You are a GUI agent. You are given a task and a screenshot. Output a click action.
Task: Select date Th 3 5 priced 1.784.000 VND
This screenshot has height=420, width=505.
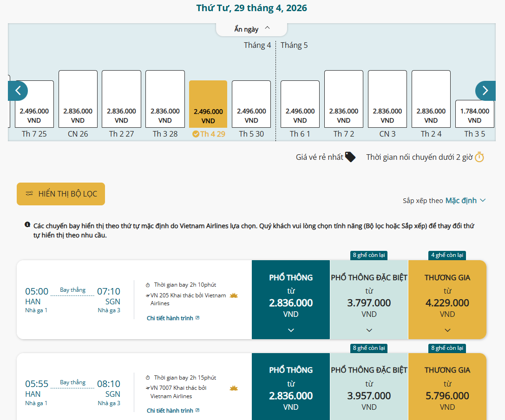coord(474,114)
